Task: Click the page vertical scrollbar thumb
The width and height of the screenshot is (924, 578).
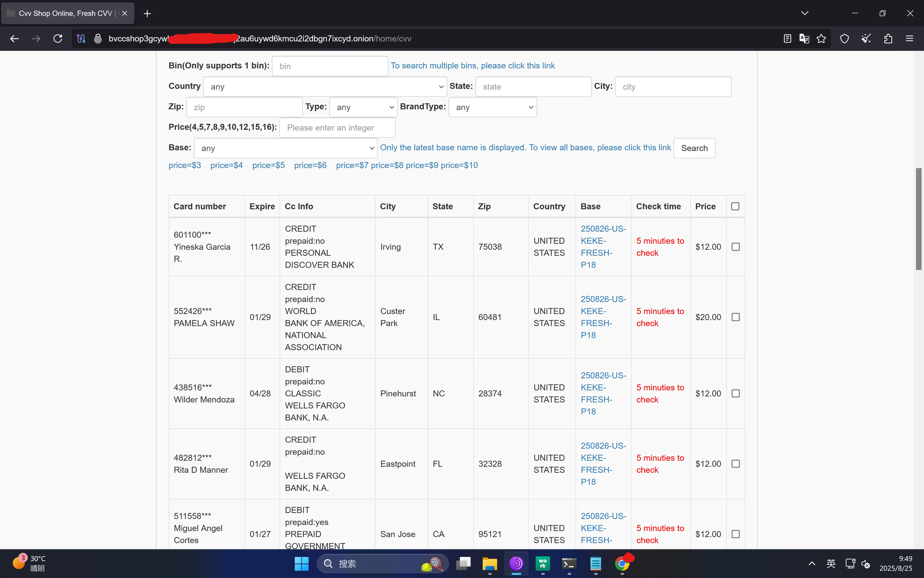Action: 919,219
